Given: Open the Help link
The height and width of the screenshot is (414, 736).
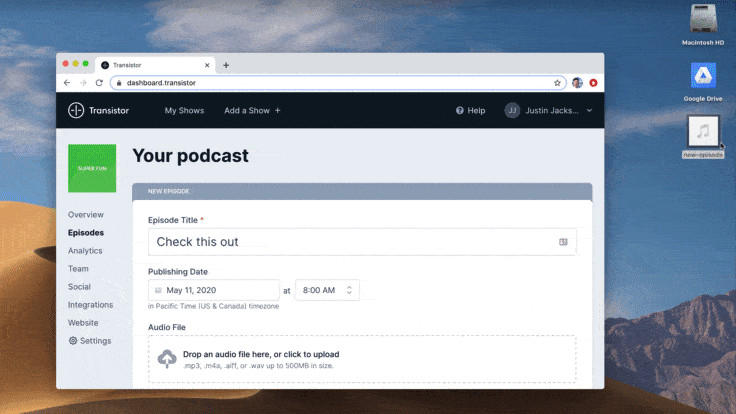Looking at the screenshot, I should click(470, 110).
